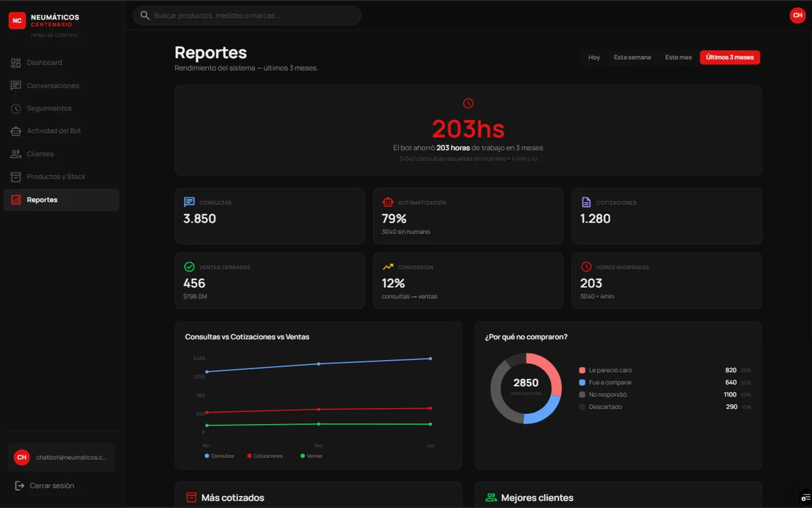Screen dimensions: 812x508
Task: Click the Le pareció caro red swatch
Action: 582,370
